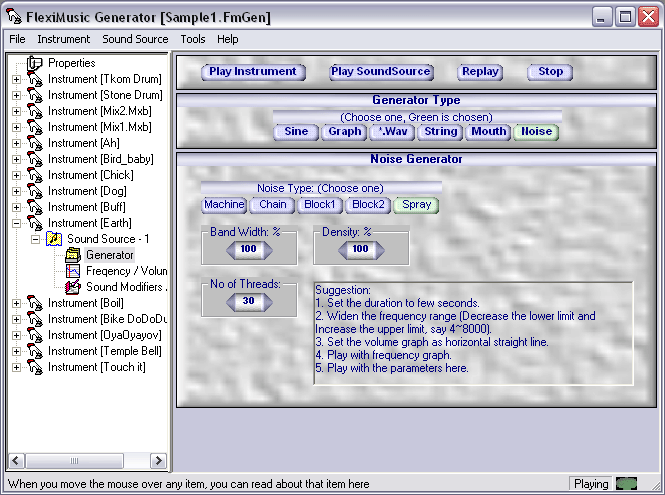This screenshot has width=665, height=495.
Task: Open the Help menu
Action: 228,39
